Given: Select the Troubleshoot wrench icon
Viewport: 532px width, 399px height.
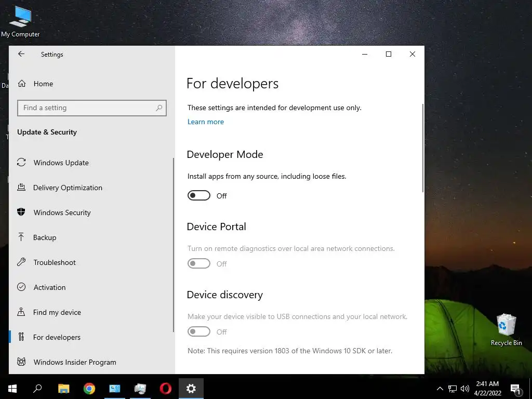Looking at the screenshot, I should click(21, 262).
